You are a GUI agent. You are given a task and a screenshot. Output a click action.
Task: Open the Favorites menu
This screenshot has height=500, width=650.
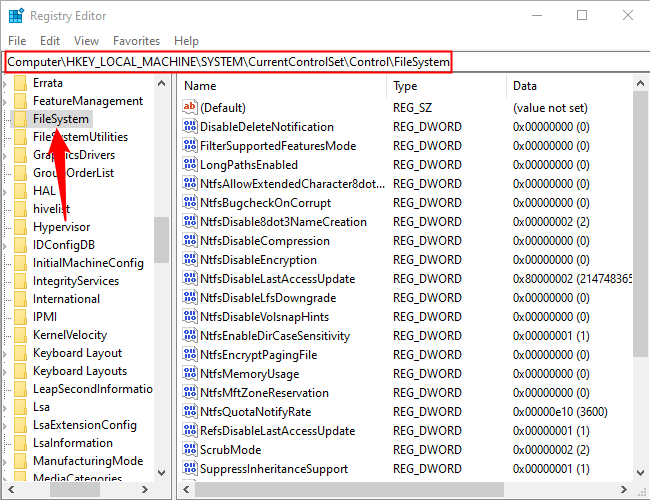pyautogui.click(x=136, y=41)
